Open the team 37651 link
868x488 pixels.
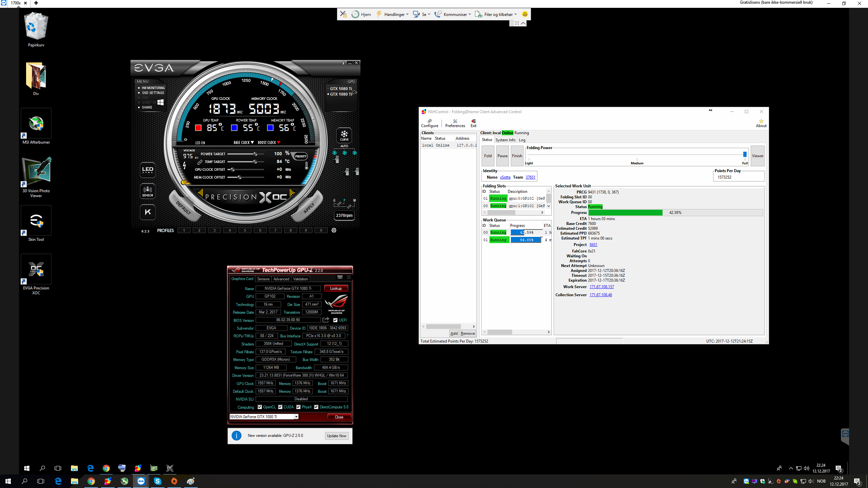[530, 177]
